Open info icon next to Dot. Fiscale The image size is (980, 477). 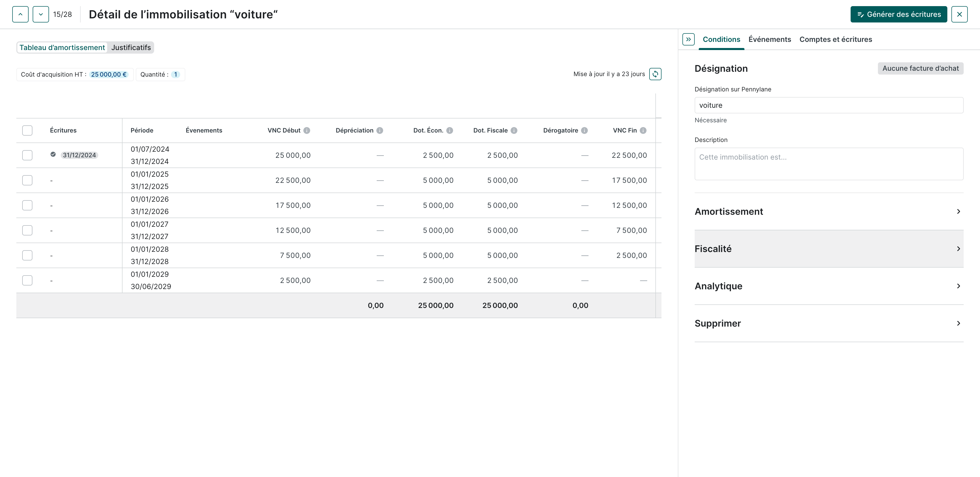514,130
